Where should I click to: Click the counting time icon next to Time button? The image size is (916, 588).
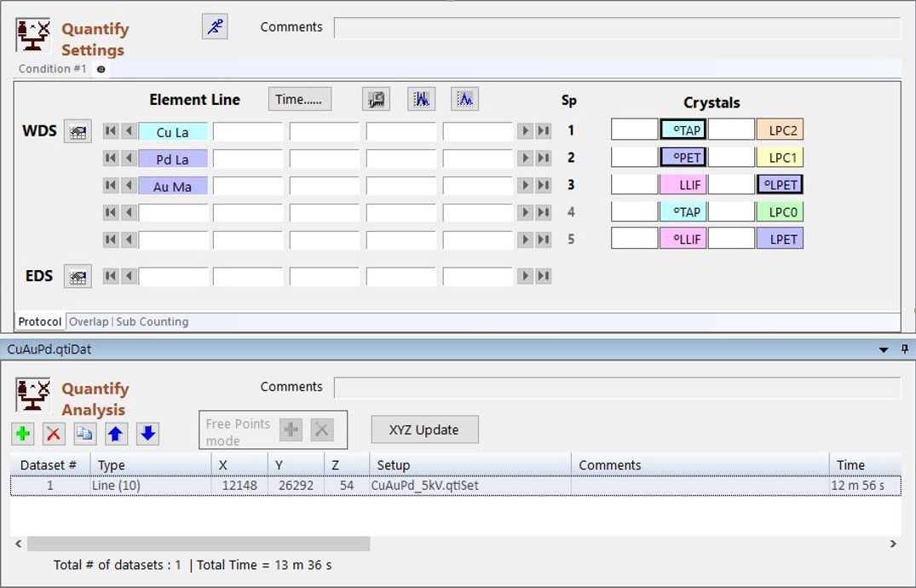pyautogui.click(x=377, y=100)
